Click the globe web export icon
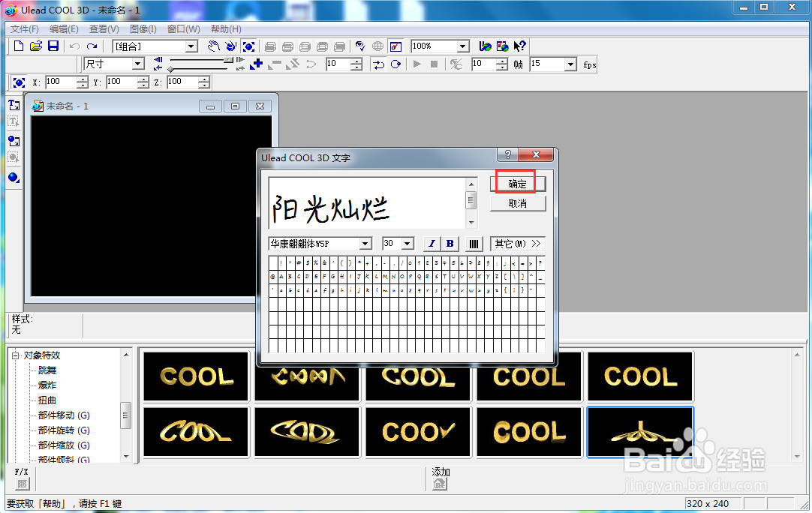Viewport: 812px width, 513px height. [x=378, y=46]
